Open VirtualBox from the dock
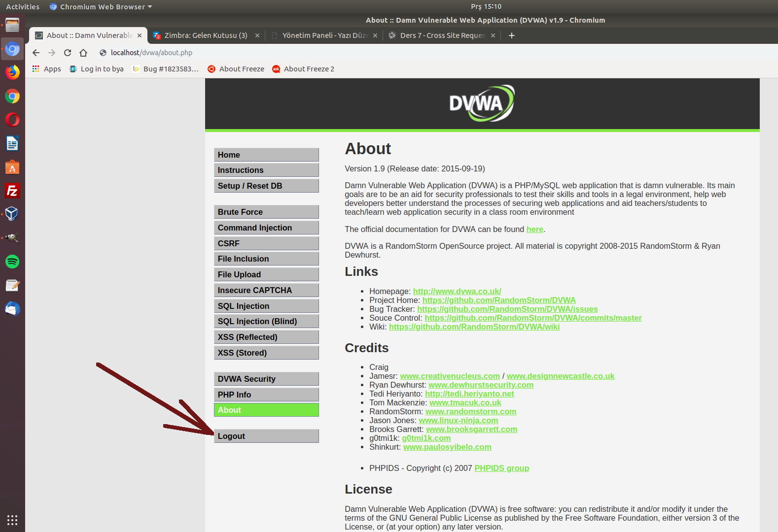The height and width of the screenshot is (532, 778). click(12, 214)
